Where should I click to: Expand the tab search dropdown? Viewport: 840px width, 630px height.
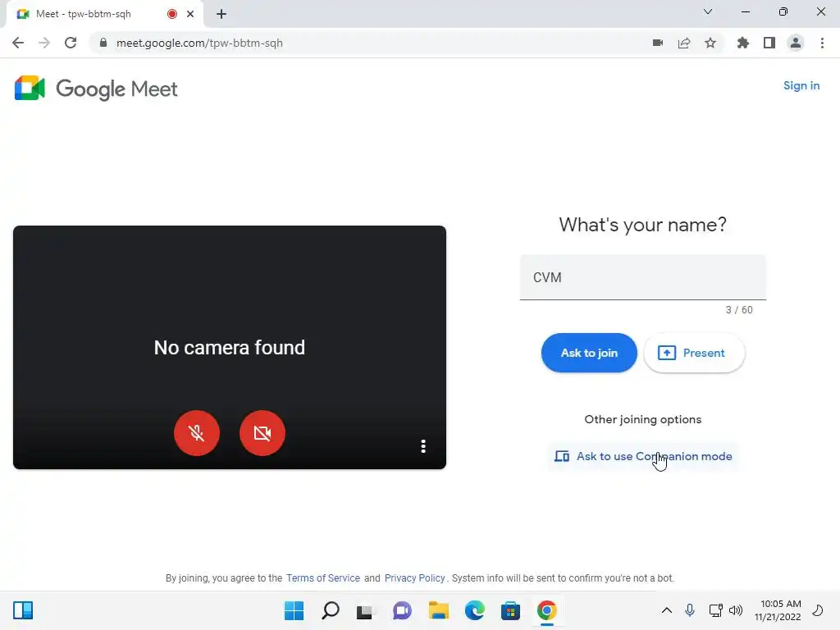(708, 11)
